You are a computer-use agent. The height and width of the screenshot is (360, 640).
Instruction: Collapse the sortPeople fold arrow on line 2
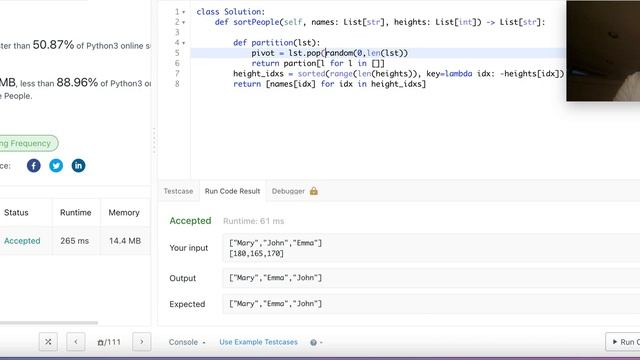pos(184,22)
